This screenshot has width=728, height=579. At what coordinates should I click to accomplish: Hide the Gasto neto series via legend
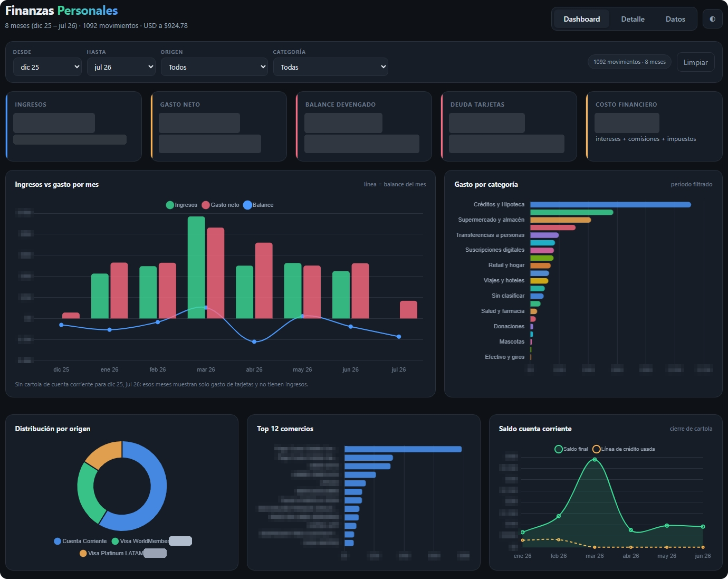(221, 205)
